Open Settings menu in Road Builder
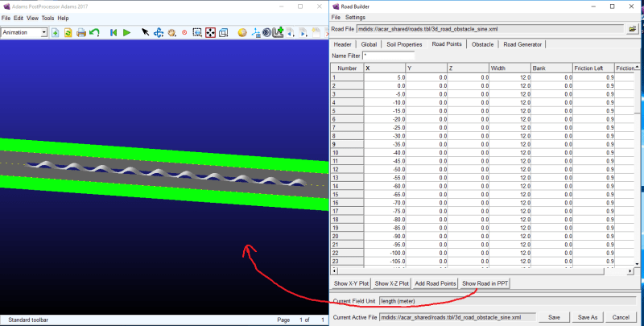 355,17
